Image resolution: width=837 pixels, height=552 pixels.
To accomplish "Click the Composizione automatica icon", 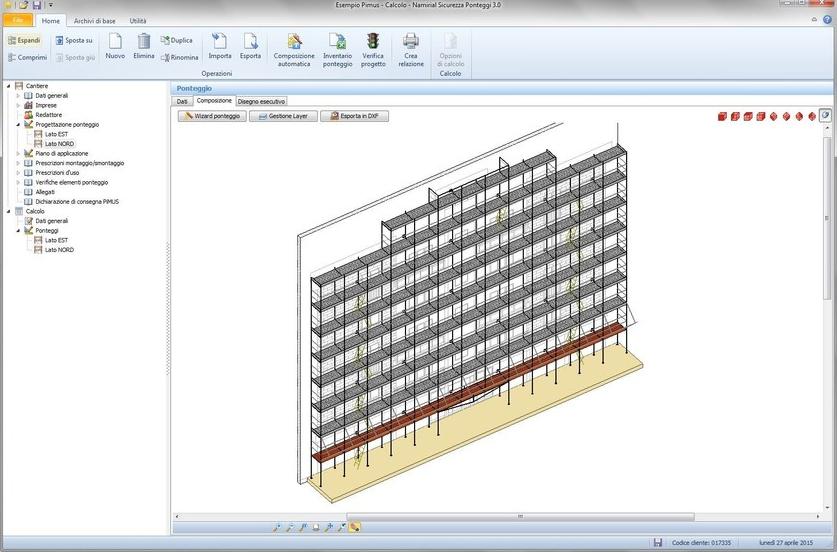I will pyautogui.click(x=294, y=42).
